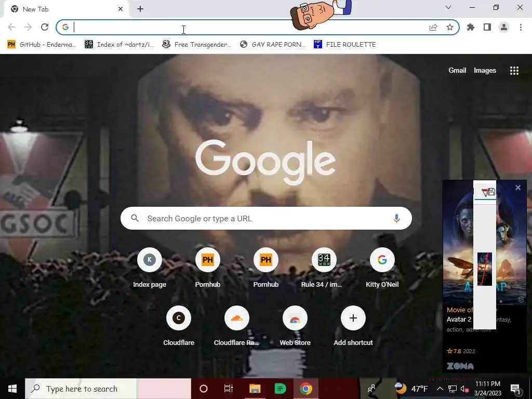
Task: Show hidden system tray icons
Action: coord(440,389)
